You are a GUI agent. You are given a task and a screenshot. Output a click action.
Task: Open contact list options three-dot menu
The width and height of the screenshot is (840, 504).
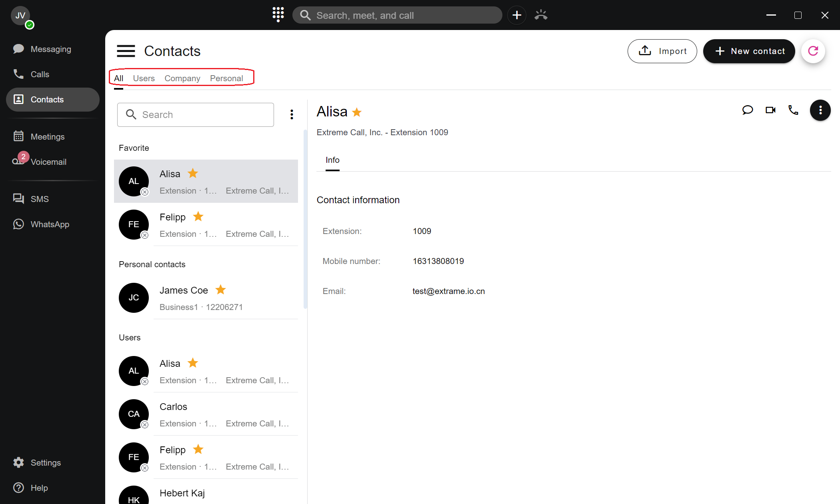pos(292,115)
